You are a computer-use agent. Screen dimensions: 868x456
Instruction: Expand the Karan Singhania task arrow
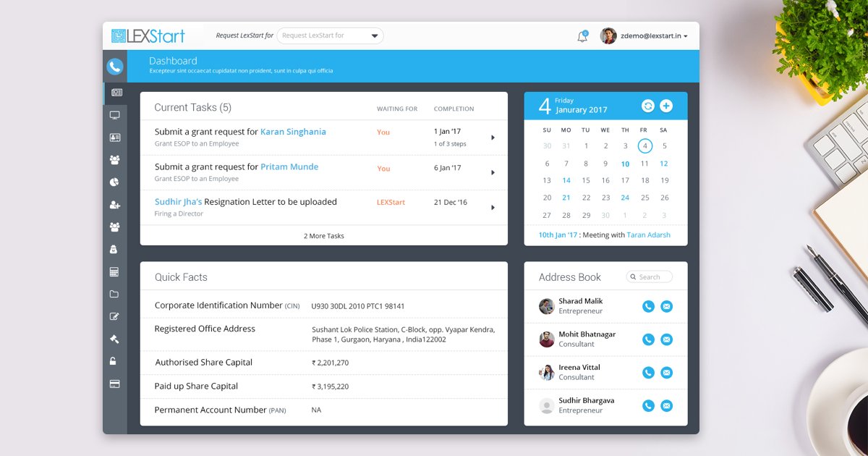pyautogui.click(x=493, y=138)
